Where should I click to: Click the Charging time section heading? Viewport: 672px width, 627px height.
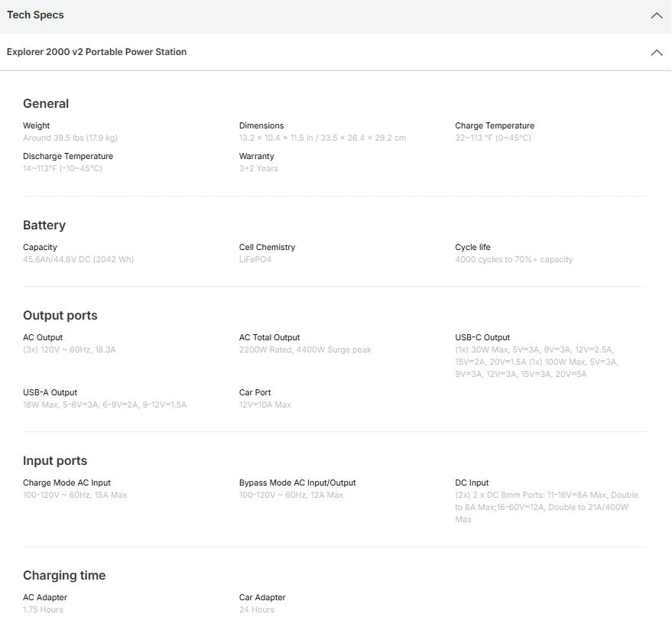[x=64, y=576]
